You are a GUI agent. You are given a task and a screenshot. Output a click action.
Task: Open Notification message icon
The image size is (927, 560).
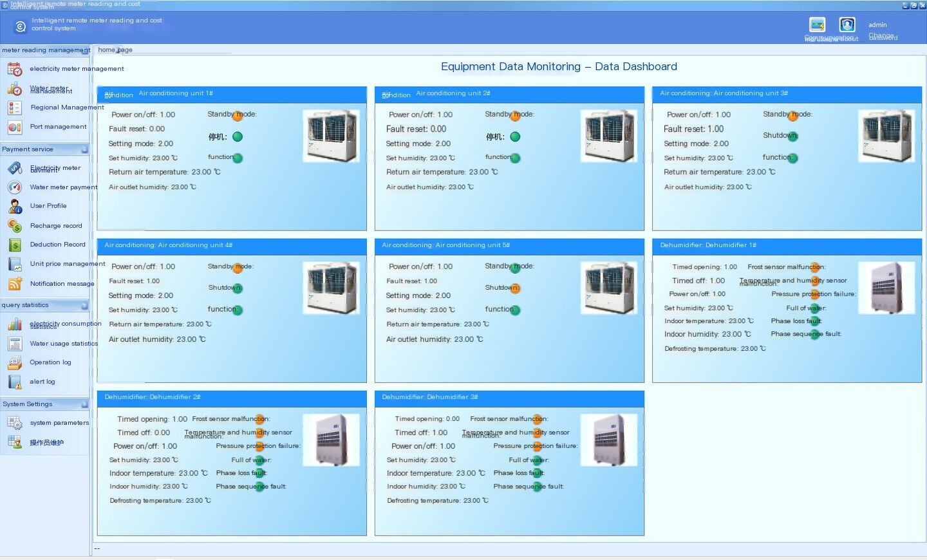15,284
